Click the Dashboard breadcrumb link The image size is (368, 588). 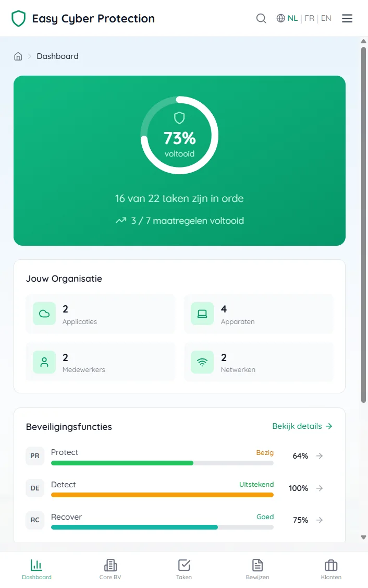click(x=57, y=56)
